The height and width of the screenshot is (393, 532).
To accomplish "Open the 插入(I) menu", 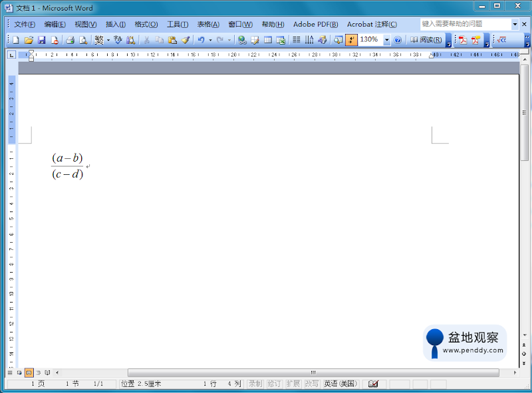I will pos(116,25).
